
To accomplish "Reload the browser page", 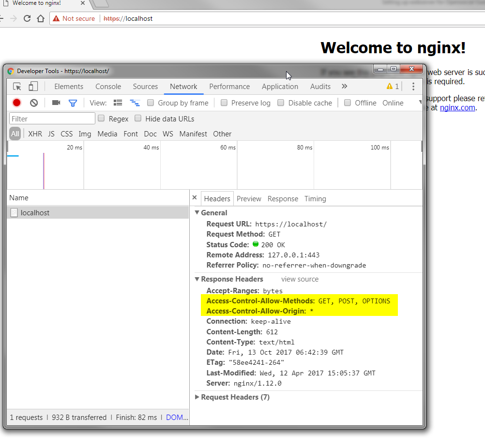I will click(27, 18).
